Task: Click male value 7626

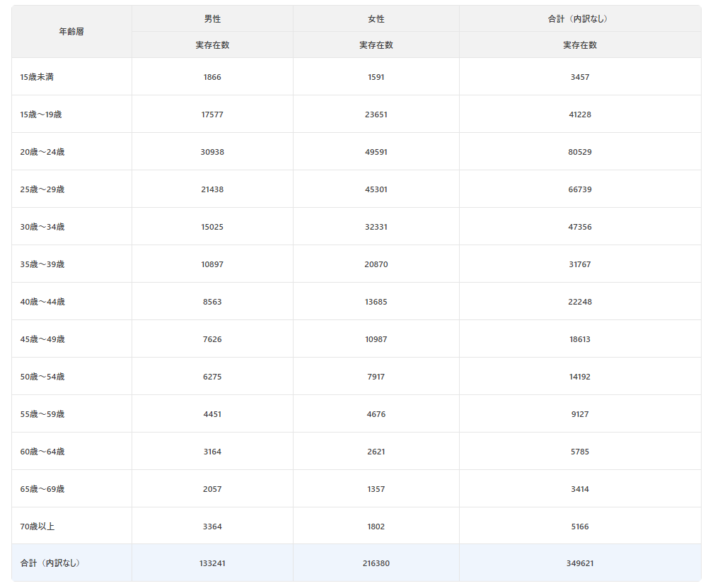Action: point(212,339)
